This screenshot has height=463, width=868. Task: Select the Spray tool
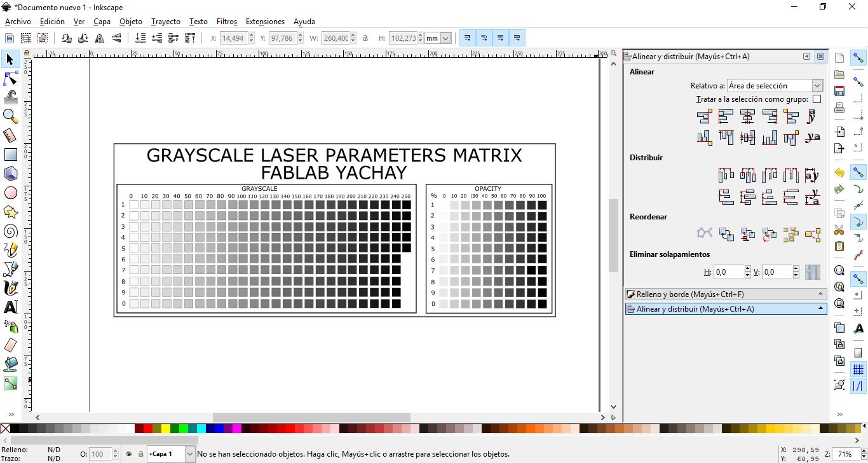[x=10, y=326]
